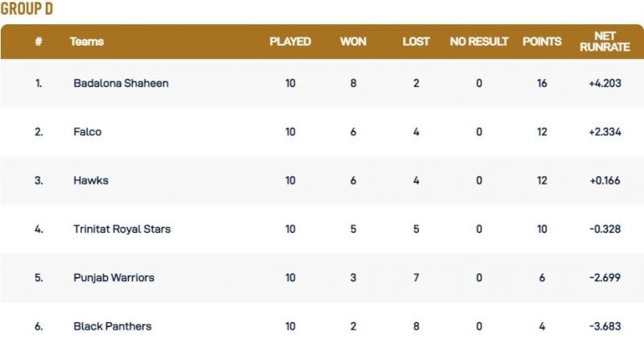Click Punjab Warriors' 7 lost value
644x348 pixels.
[x=416, y=278]
